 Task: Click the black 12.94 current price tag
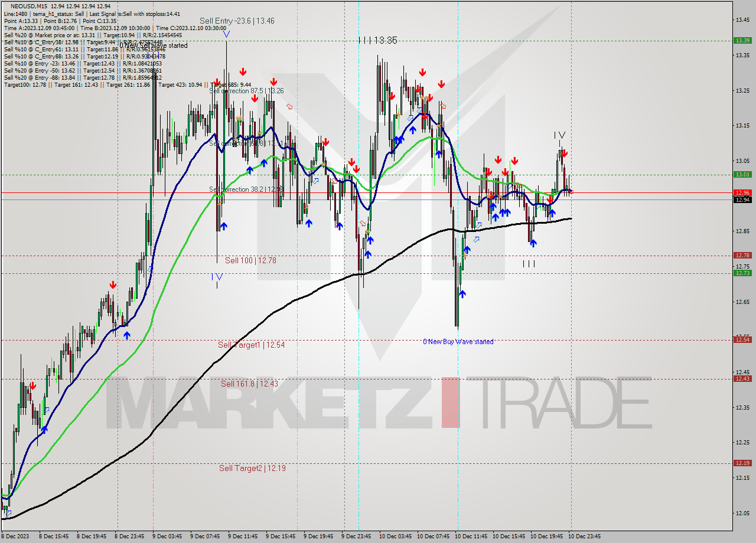click(x=742, y=199)
